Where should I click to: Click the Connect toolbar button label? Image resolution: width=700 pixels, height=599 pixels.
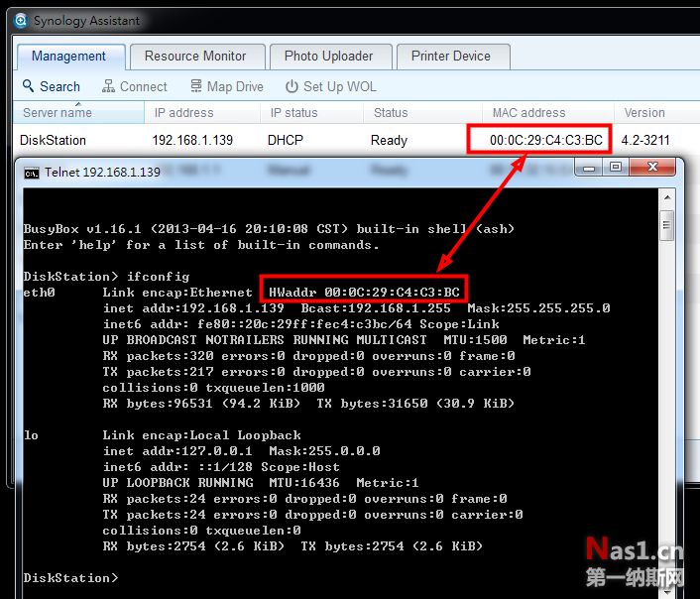[x=144, y=86]
